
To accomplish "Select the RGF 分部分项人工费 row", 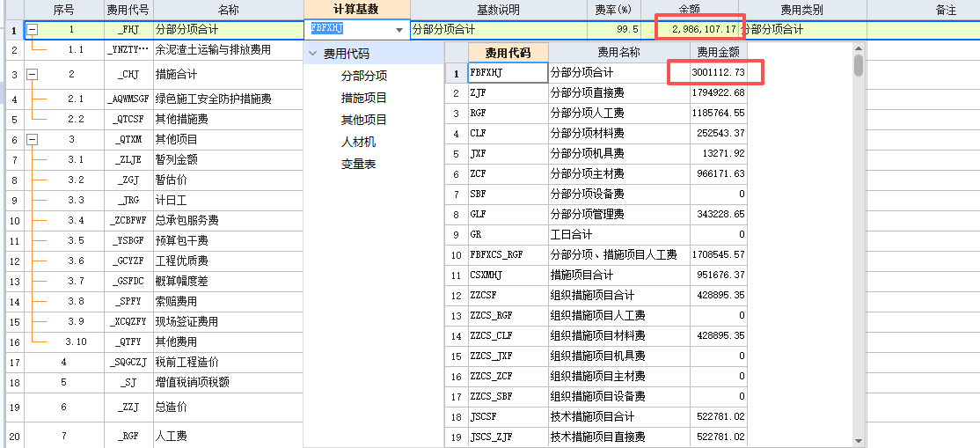I will tap(596, 114).
